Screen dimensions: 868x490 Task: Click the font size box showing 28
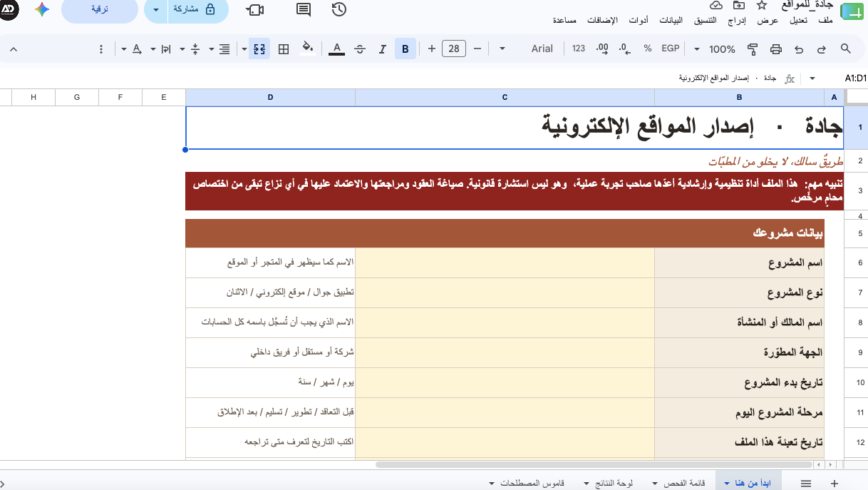(454, 49)
